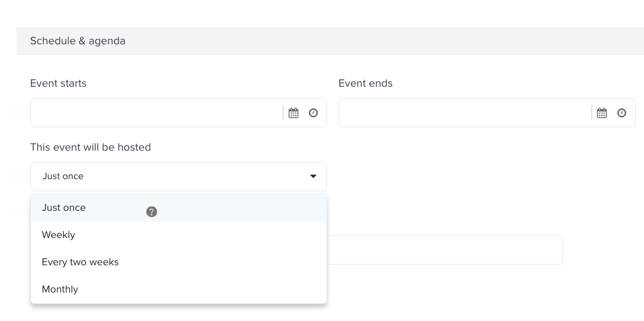Screen dimensions: 644x321
Task: Open the calendar picker for Event starts
Action: click(x=294, y=113)
